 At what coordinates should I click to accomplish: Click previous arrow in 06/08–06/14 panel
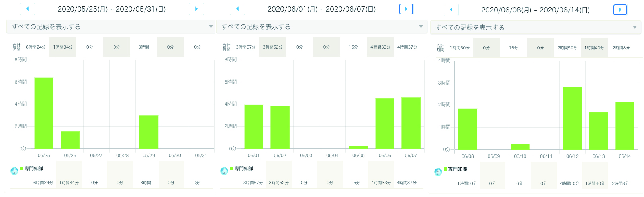click(x=451, y=10)
